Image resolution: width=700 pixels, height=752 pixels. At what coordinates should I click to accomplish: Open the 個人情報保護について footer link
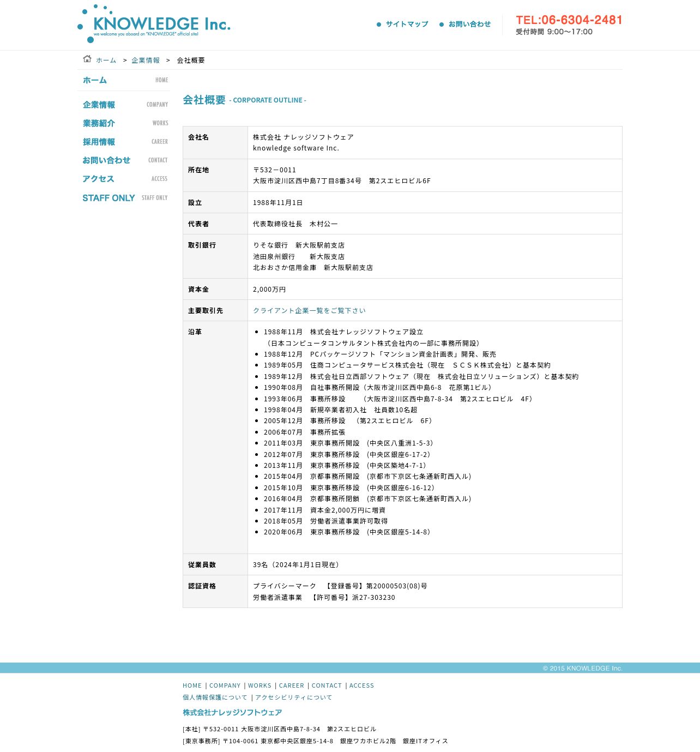(x=215, y=697)
